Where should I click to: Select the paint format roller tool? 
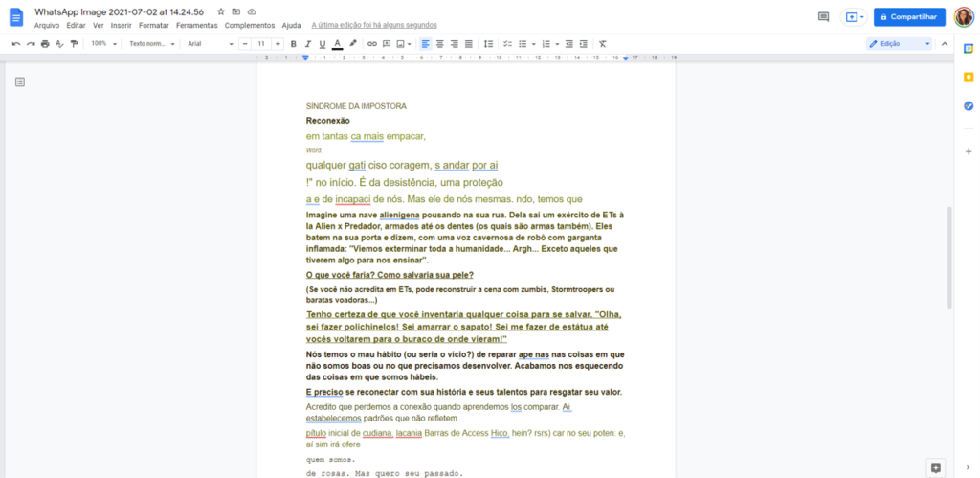coord(74,44)
